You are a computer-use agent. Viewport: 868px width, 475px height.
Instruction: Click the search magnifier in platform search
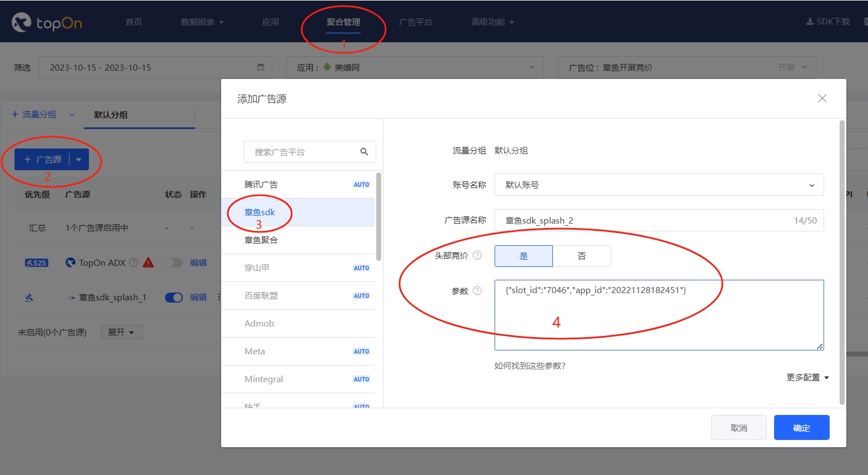pyautogui.click(x=364, y=151)
